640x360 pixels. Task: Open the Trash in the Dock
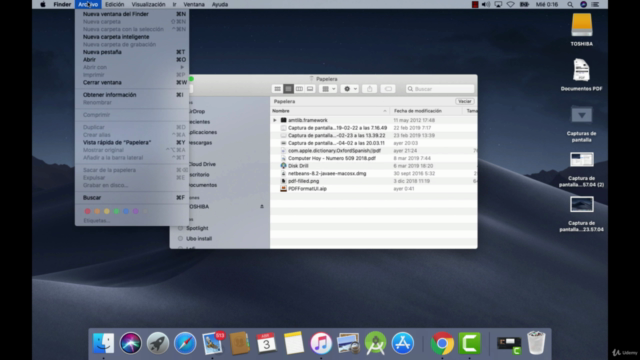(536, 343)
